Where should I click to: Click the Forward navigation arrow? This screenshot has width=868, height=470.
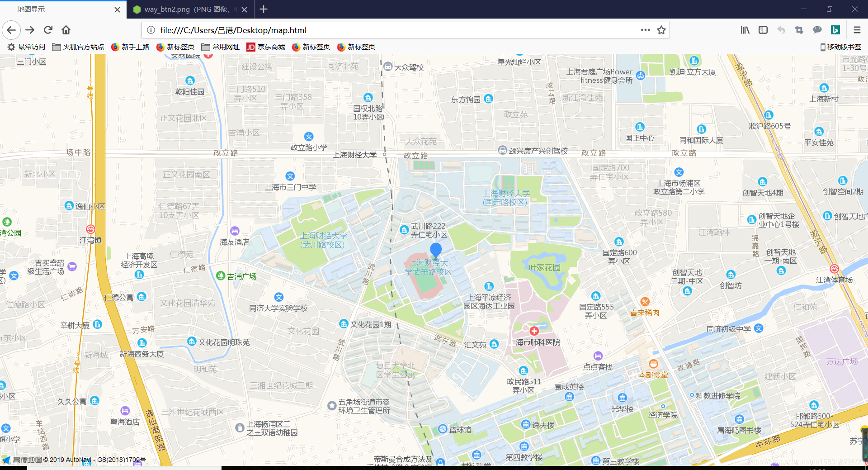click(30, 30)
